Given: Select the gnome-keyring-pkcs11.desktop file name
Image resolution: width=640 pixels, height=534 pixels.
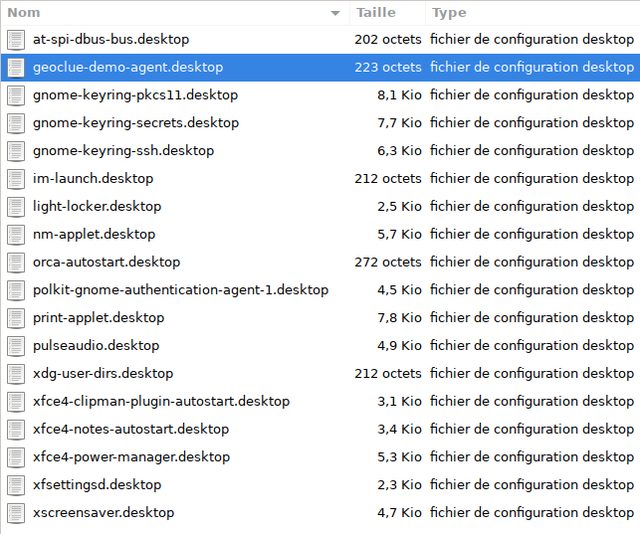Looking at the screenshot, I should coord(135,95).
